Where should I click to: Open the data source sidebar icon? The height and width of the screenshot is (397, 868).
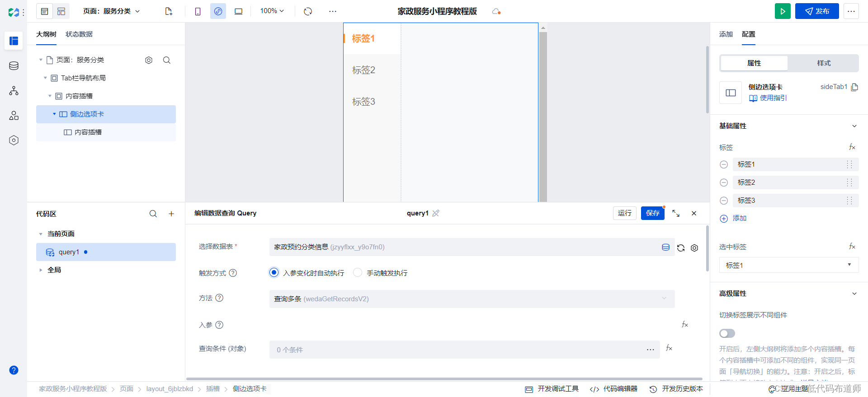(x=14, y=66)
